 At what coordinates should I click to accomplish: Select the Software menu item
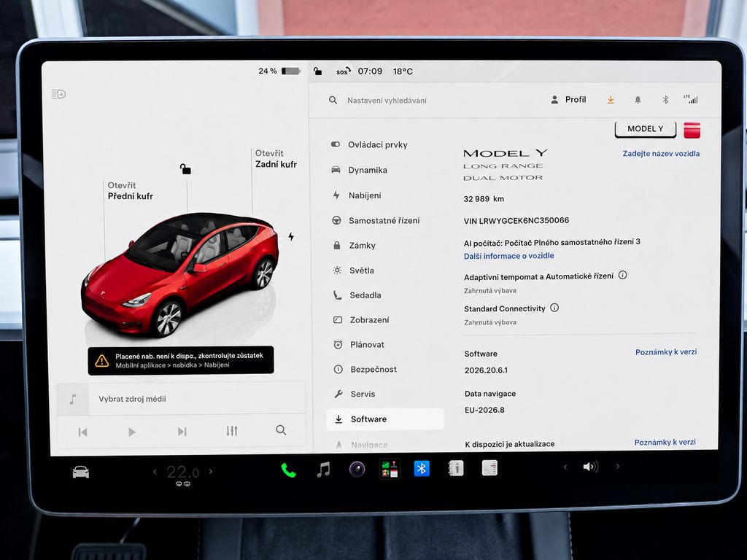pyautogui.click(x=385, y=419)
